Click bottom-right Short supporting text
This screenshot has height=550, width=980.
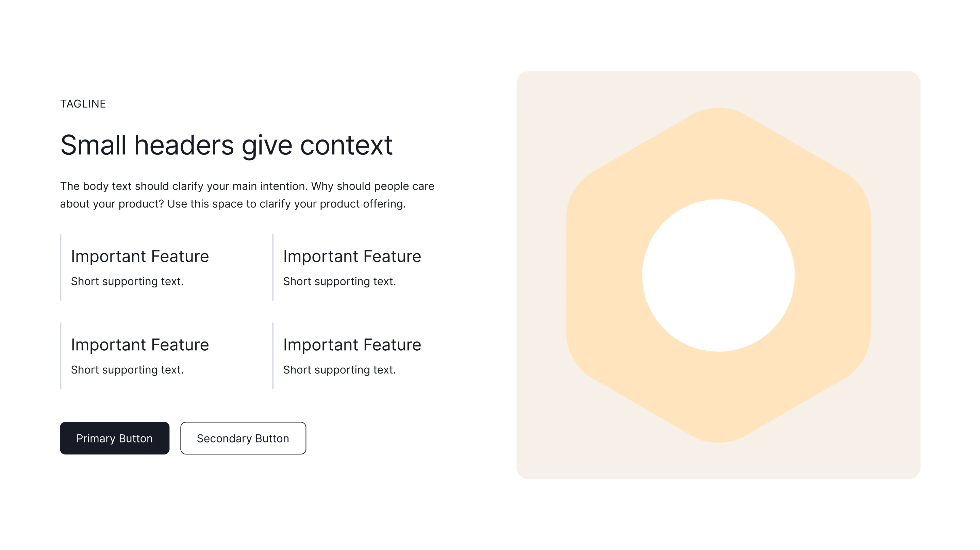pyautogui.click(x=340, y=370)
